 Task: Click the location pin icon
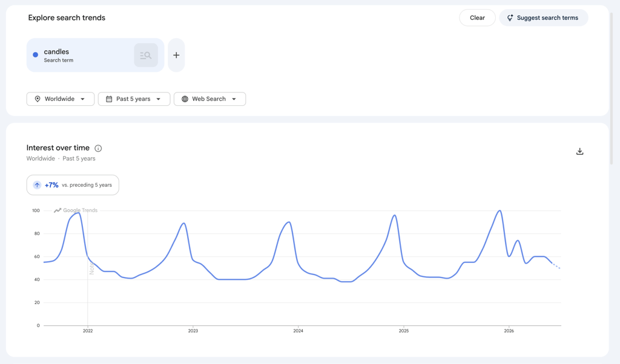click(x=38, y=99)
